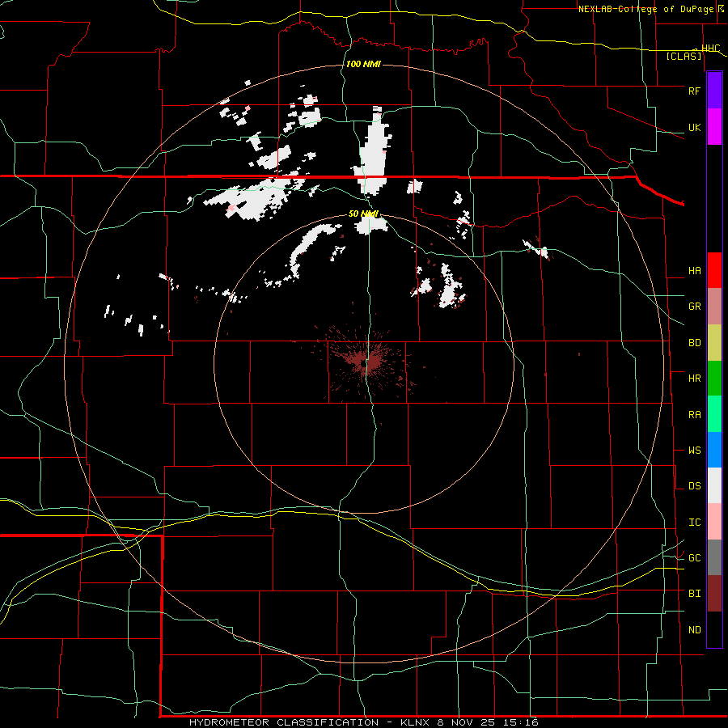The height and width of the screenshot is (728, 728).
Task: Click the NEXLAB-College of DuPage credit text
Action: [x=646, y=9]
